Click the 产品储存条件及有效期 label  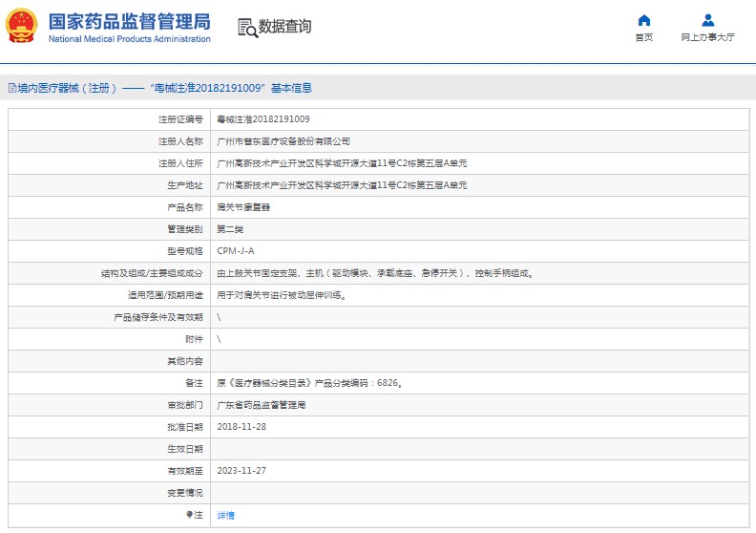158,317
